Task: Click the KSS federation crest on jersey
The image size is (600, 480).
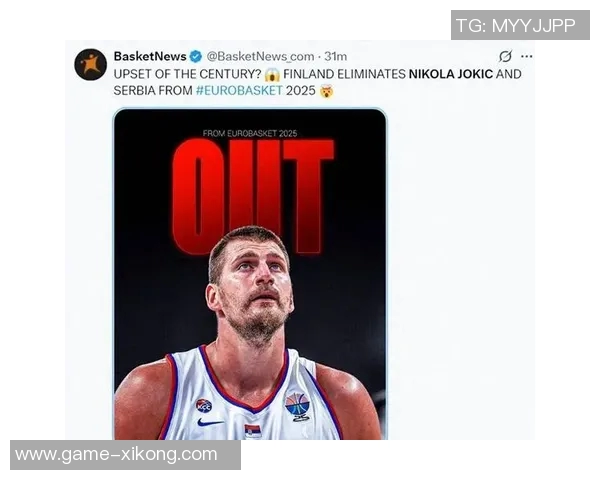Action: pyautogui.click(x=204, y=405)
